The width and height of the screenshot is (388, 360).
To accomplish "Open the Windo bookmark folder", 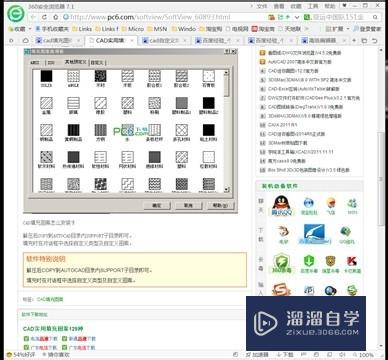I will [x=183, y=29].
